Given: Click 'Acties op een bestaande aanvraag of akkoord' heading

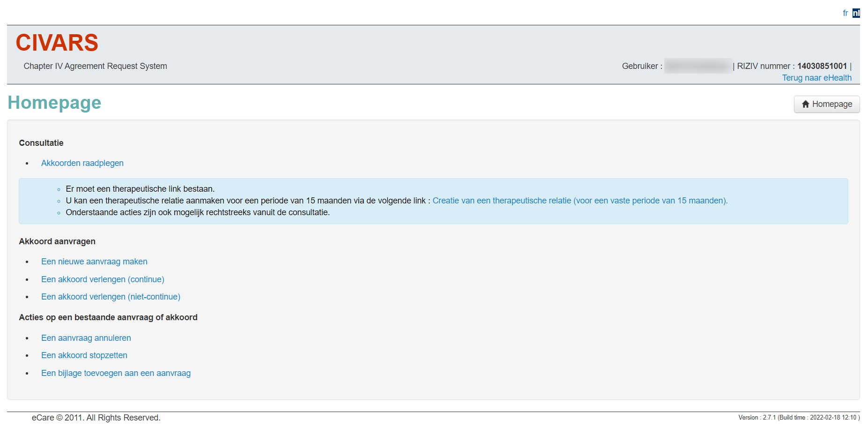Looking at the screenshot, I should (x=108, y=317).
